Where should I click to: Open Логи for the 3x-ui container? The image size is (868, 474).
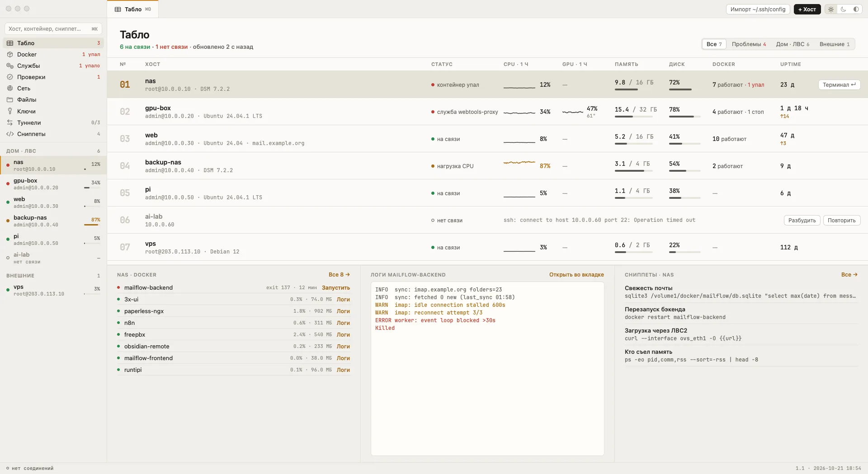(x=343, y=299)
